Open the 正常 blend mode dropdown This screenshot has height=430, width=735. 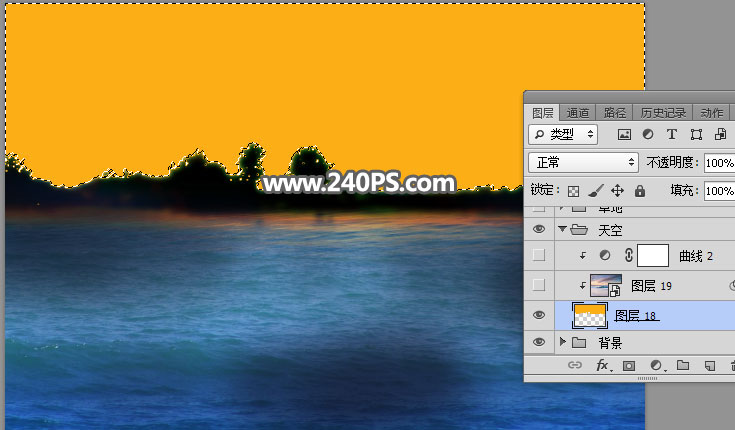pos(584,162)
